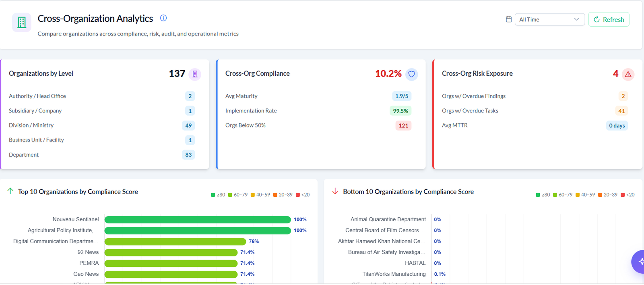Click the green up arrow beside Top 10 Organizations

pyautogui.click(x=10, y=191)
